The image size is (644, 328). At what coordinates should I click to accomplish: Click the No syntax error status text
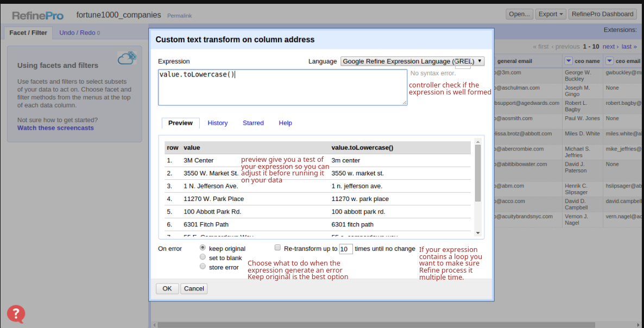click(433, 73)
